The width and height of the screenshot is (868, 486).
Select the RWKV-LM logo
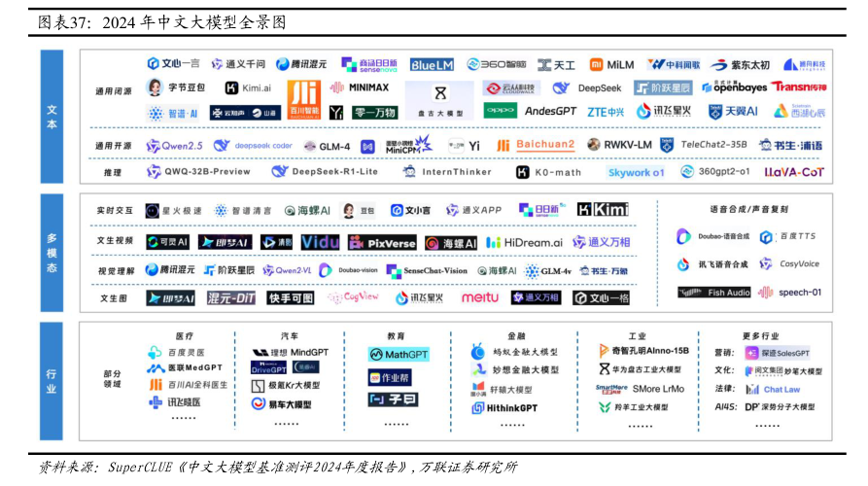coord(619,145)
